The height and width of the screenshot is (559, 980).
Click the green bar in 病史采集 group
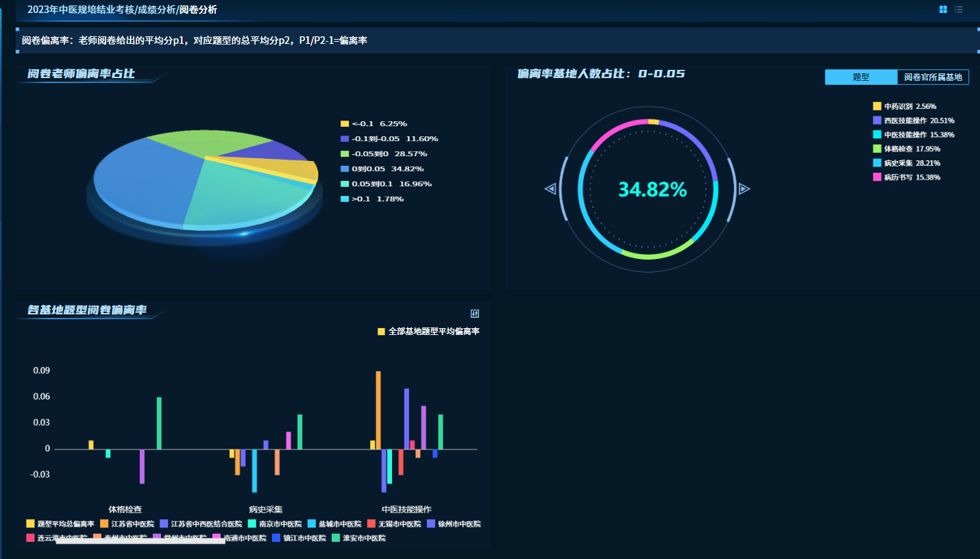(x=299, y=432)
